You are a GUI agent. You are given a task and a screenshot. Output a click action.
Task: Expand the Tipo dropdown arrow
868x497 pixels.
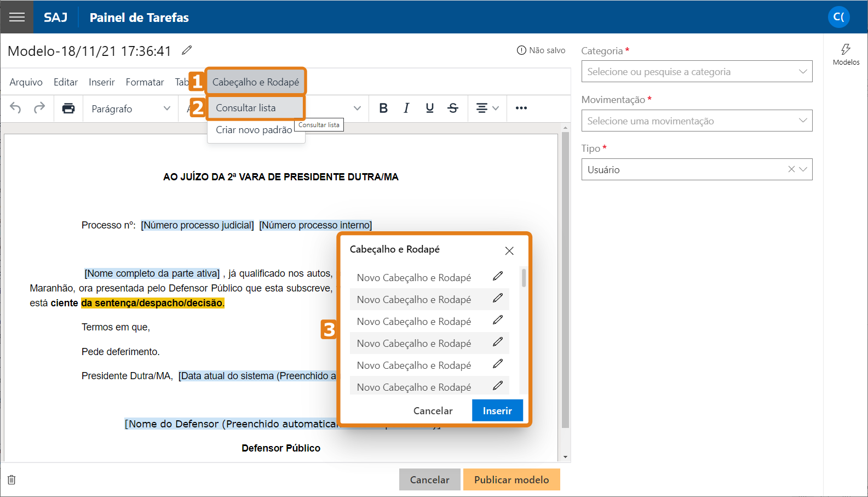coord(803,169)
